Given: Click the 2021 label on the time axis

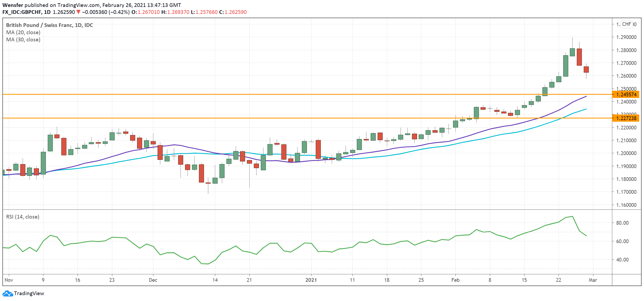Looking at the screenshot, I should click(311, 280).
